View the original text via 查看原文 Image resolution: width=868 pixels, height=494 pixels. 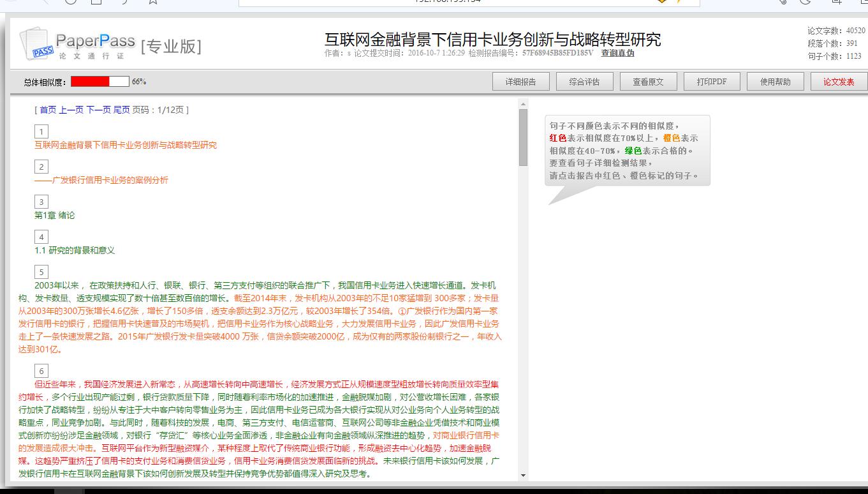648,82
